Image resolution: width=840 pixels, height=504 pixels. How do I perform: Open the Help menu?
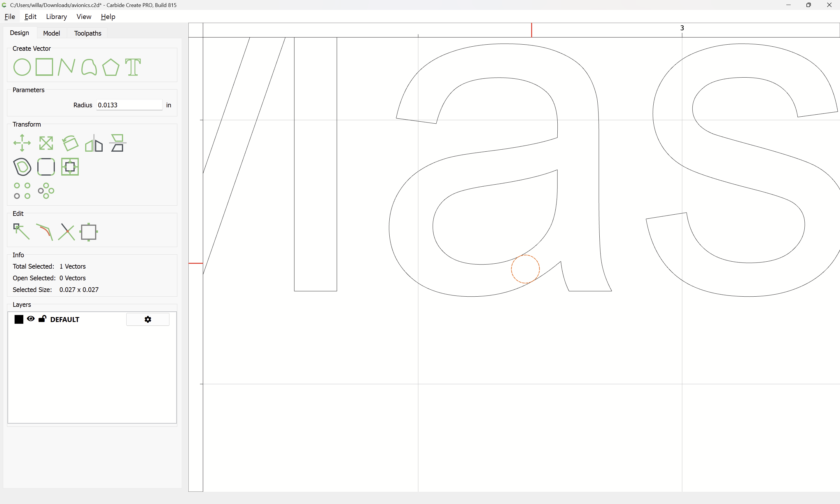[x=108, y=17]
